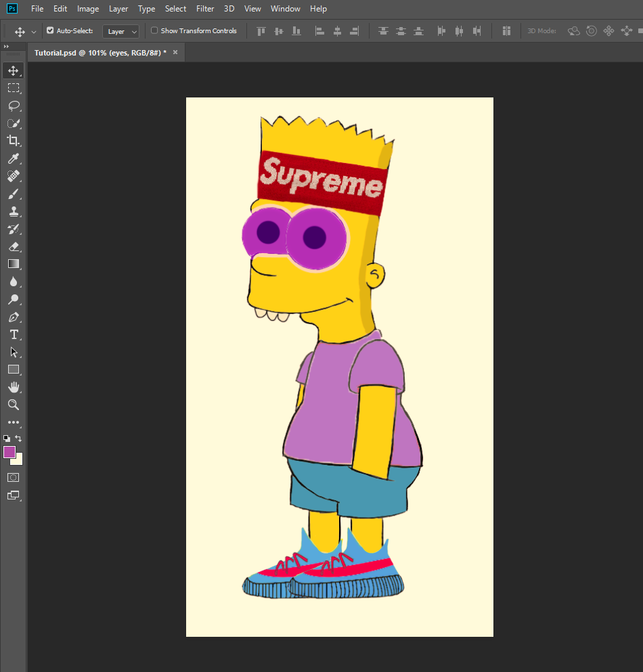The image size is (643, 672).
Task: Toggle Quick Mask mode
Action: [13, 477]
